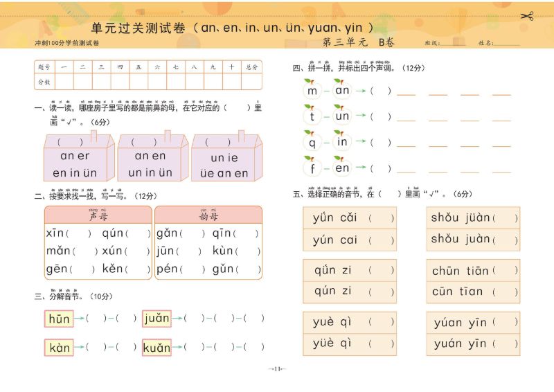Click the hūn syllable box
This screenshot has width=554, height=392.
[59, 319]
